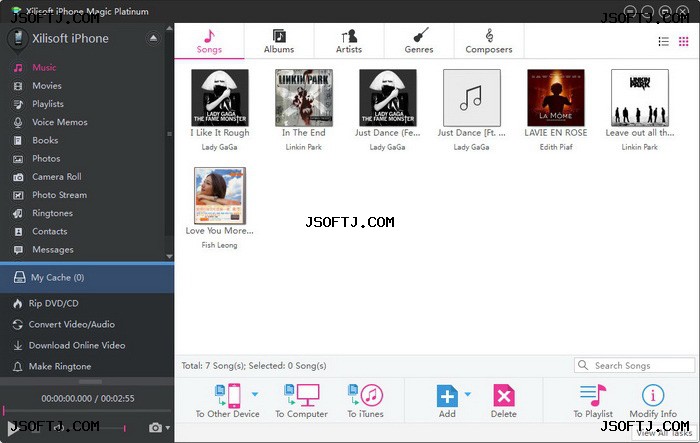Click the 00:00:00.000 / 00:02:55 time display
This screenshot has height=443, width=700.
(88, 398)
